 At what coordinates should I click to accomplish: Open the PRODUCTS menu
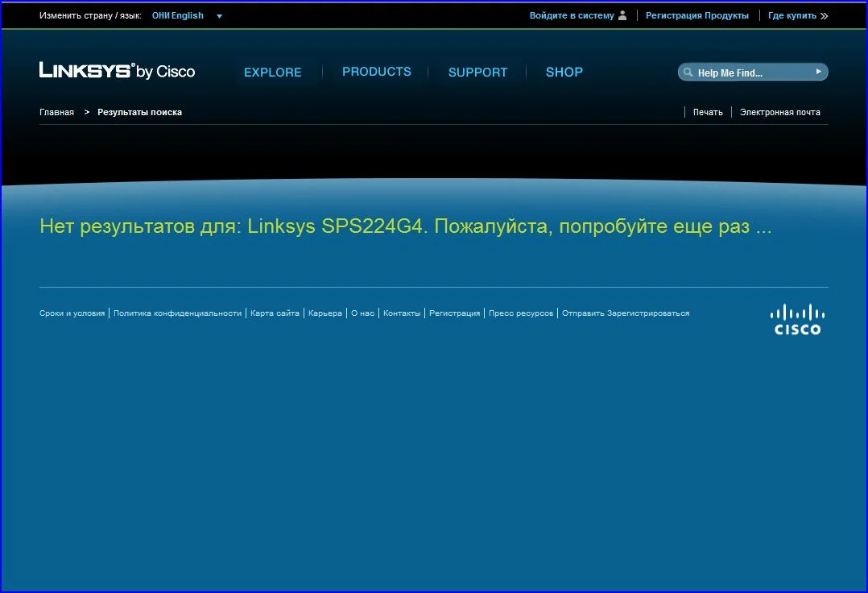point(377,72)
